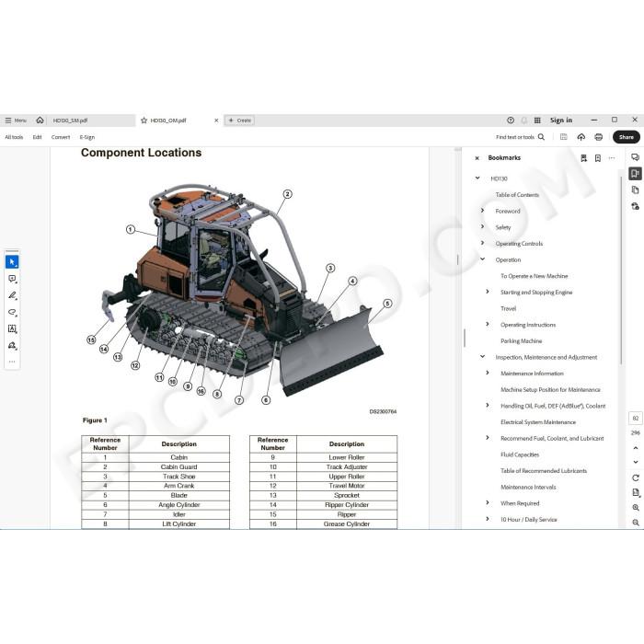This screenshot has height=644, width=644.
Task: Expand Starting and Stopping Engine bookmark
Action: tap(488, 292)
